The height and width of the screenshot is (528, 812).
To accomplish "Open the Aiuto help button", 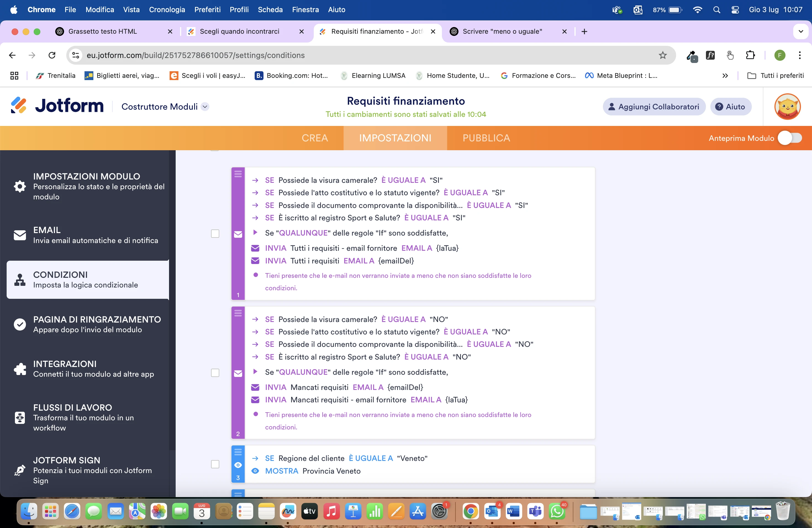I will 731,106.
